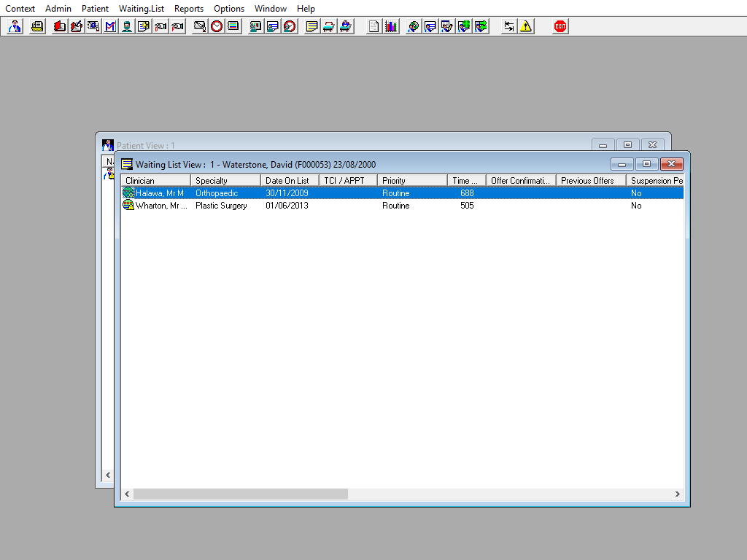Open the Window menu
The image size is (747, 560).
[x=271, y=9]
